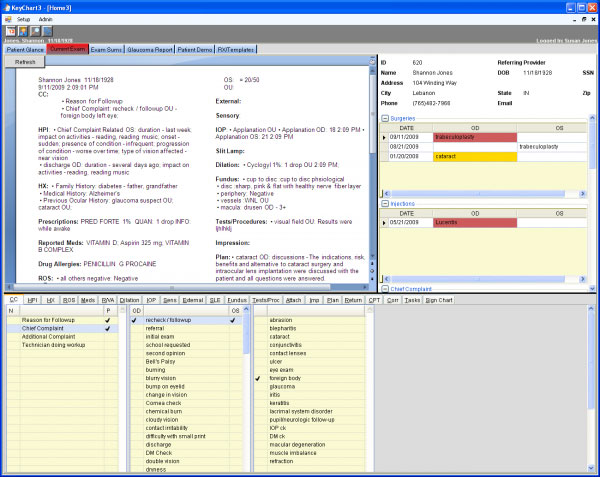Click the KeyChart app icon beside Setup

pos(8,19)
